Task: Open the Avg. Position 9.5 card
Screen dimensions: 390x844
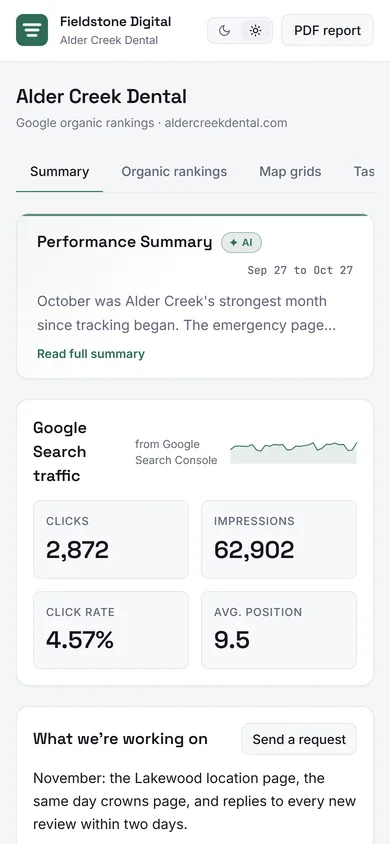Action: pyautogui.click(x=279, y=630)
